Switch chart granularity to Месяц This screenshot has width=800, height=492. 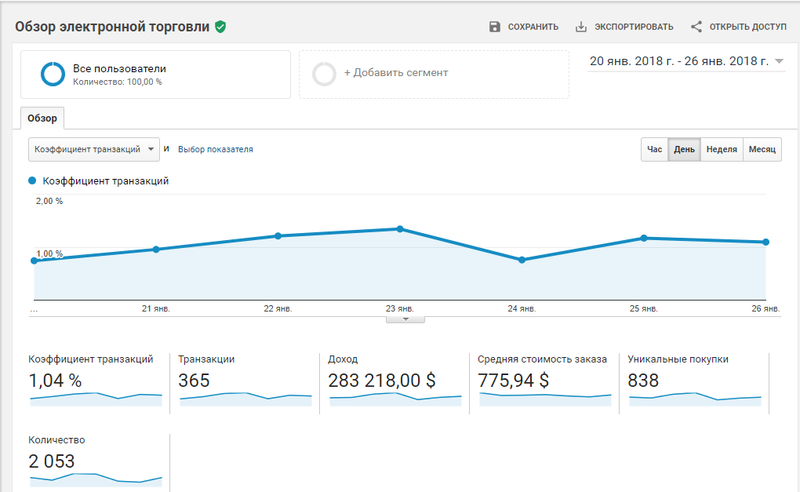click(x=762, y=150)
